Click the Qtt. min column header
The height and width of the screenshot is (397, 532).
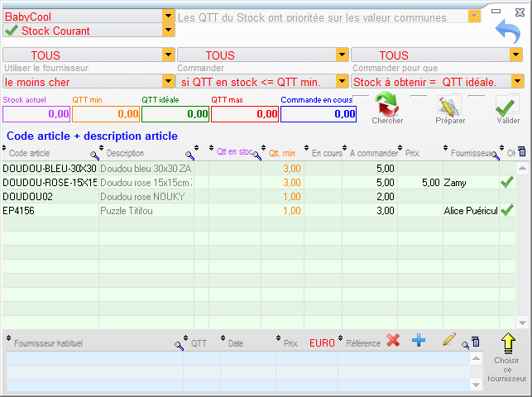click(281, 153)
